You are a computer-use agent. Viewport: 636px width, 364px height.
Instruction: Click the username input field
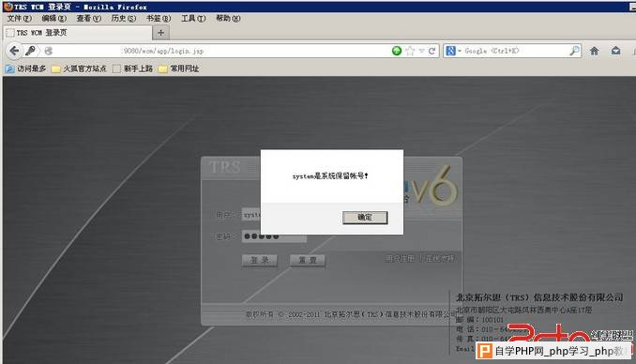[x=251, y=214]
